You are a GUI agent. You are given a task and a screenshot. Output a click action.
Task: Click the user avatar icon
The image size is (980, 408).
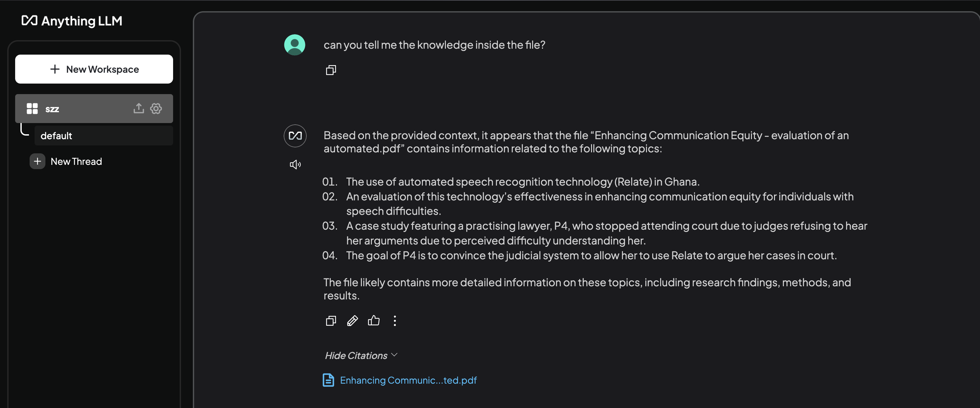pos(295,45)
